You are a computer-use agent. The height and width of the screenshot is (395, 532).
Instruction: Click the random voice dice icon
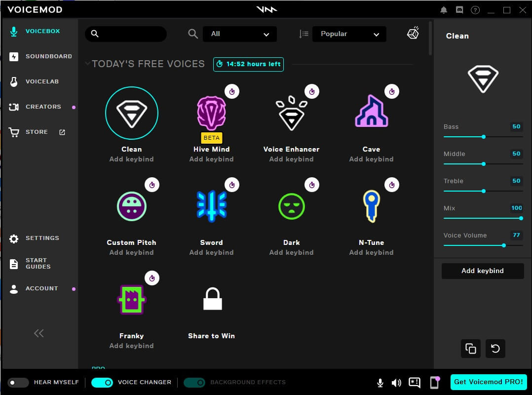(x=413, y=33)
